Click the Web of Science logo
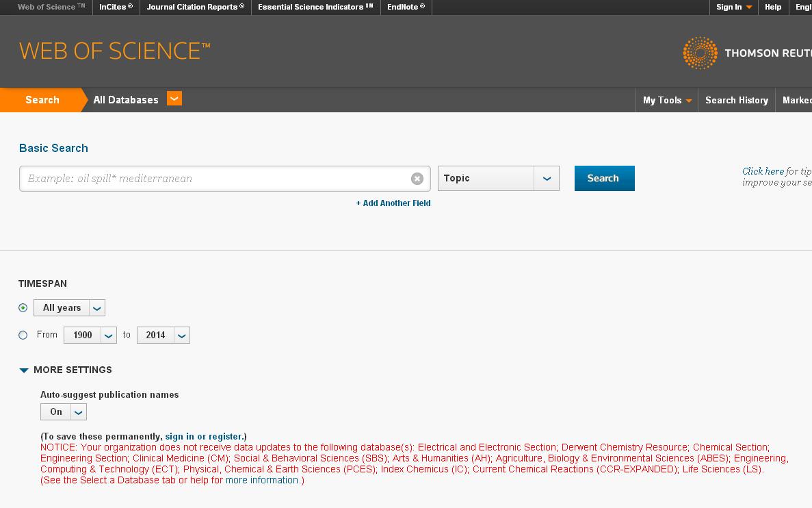 [x=114, y=51]
